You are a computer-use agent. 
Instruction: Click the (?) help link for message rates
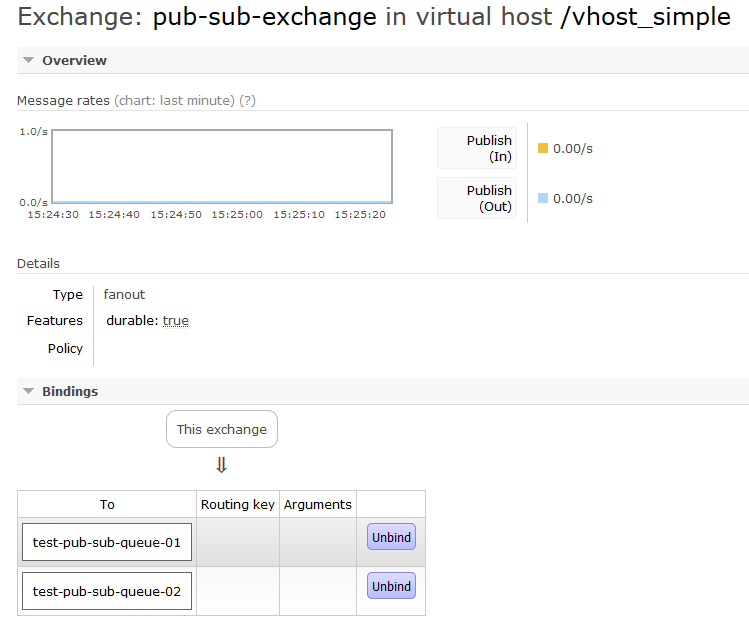[x=247, y=101]
